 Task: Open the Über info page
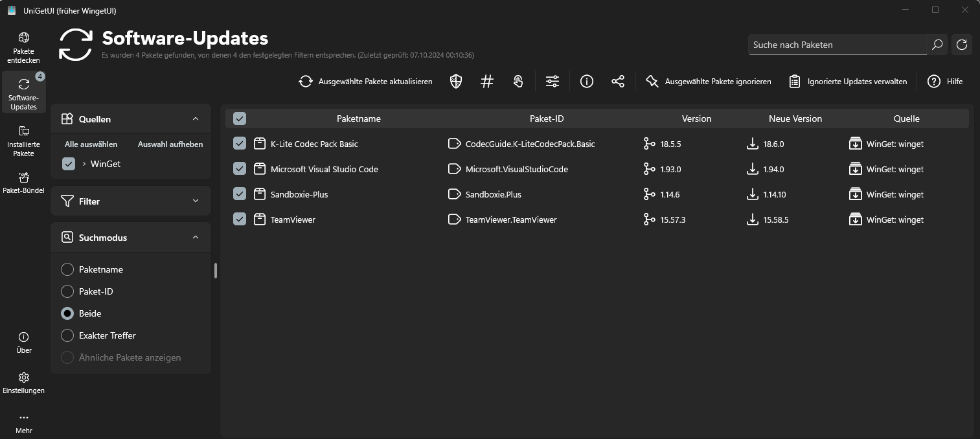(x=24, y=343)
